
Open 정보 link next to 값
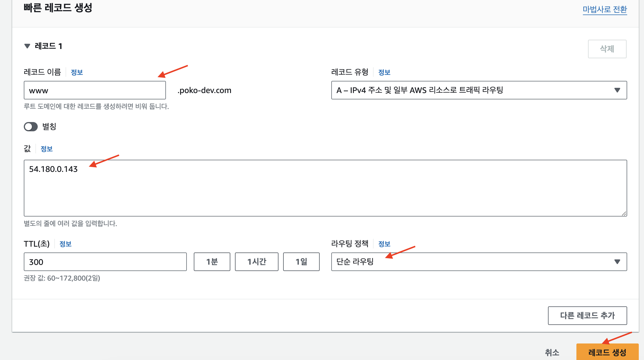pos(46,149)
